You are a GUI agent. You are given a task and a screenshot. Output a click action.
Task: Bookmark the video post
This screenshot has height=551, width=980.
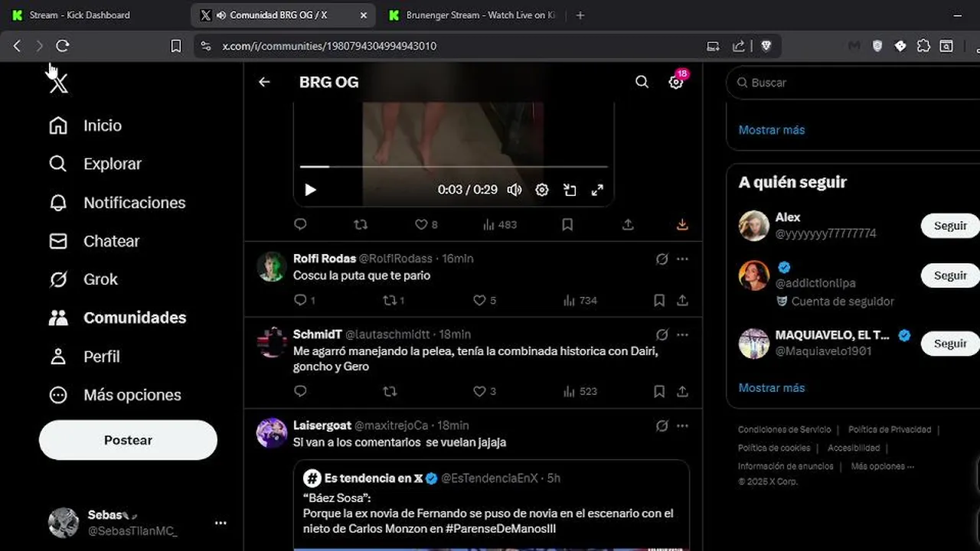tap(567, 224)
